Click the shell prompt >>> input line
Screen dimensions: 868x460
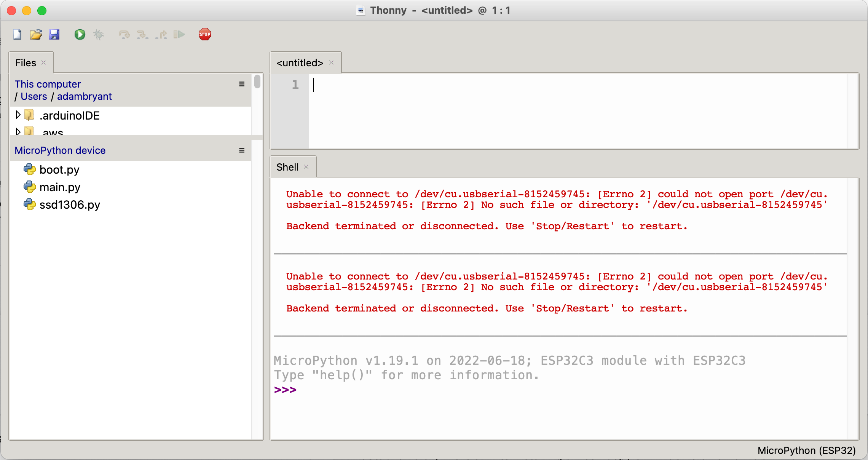(560, 390)
